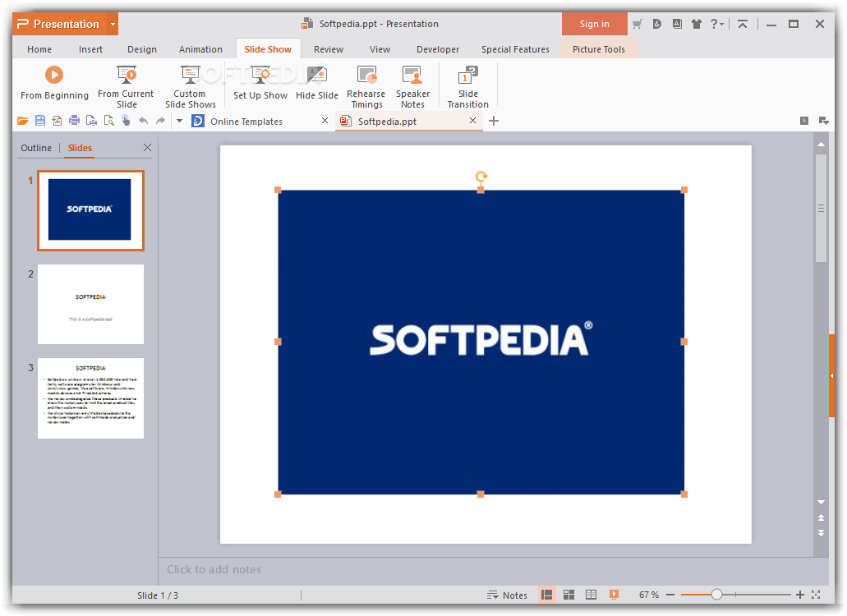The width and height of the screenshot is (847, 616).
Task: Click the rotation handle above the image
Action: pyautogui.click(x=481, y=176)
